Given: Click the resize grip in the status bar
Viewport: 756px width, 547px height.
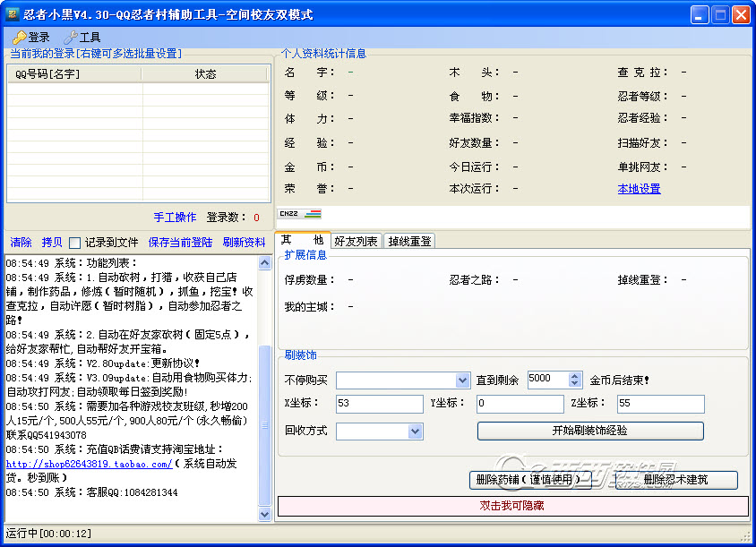Looking at the screenshot, I should [x=745, y=536].
